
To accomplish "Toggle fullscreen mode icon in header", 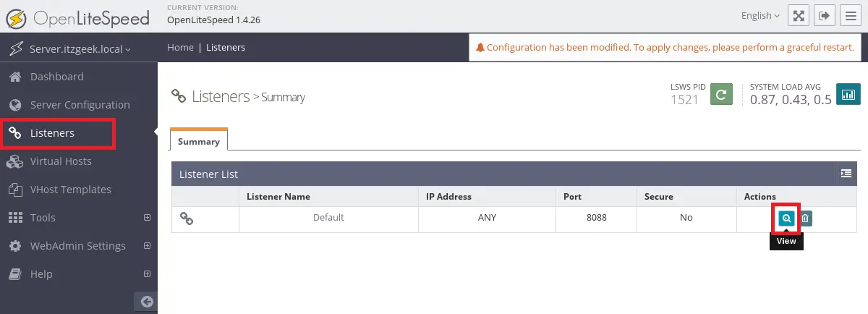I will (799, 16).
